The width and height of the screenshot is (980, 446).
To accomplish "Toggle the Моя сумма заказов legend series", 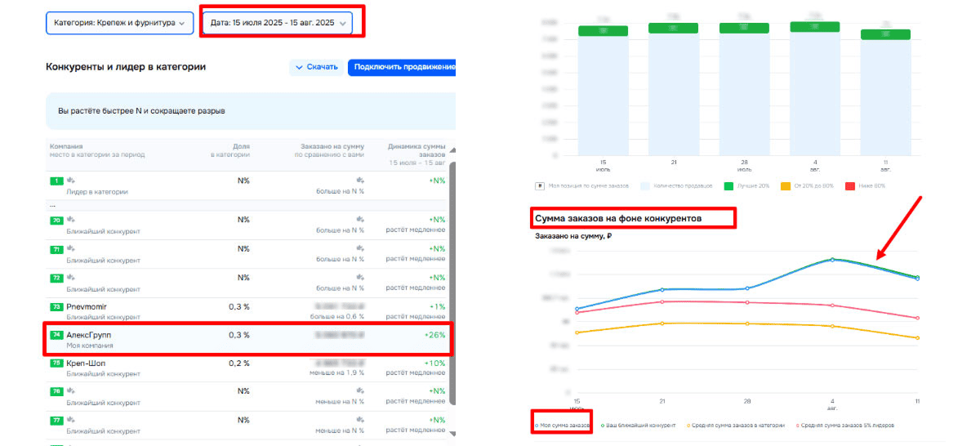I will pyautogui.click(x=563, y=426).
